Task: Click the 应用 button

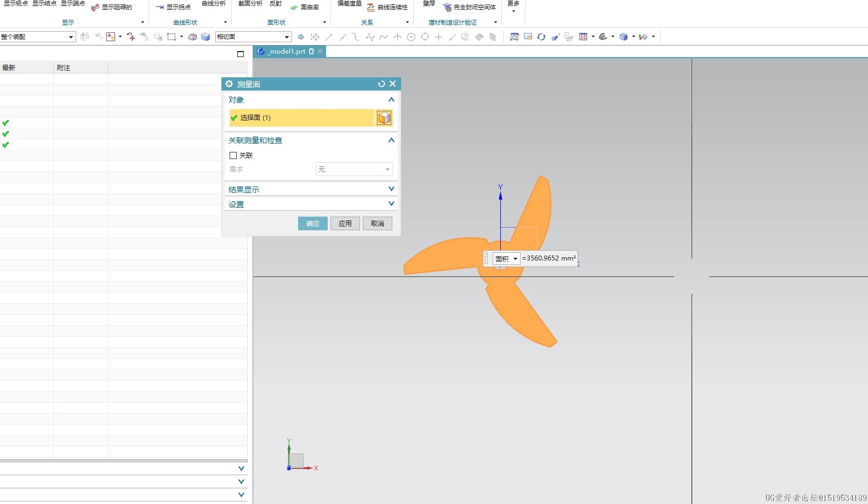Action: [345, 224]
